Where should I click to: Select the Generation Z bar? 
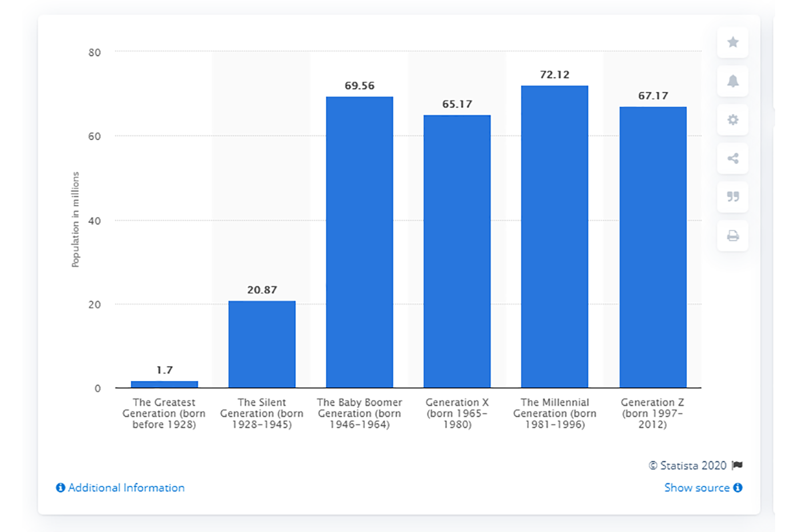pos(652,245)
